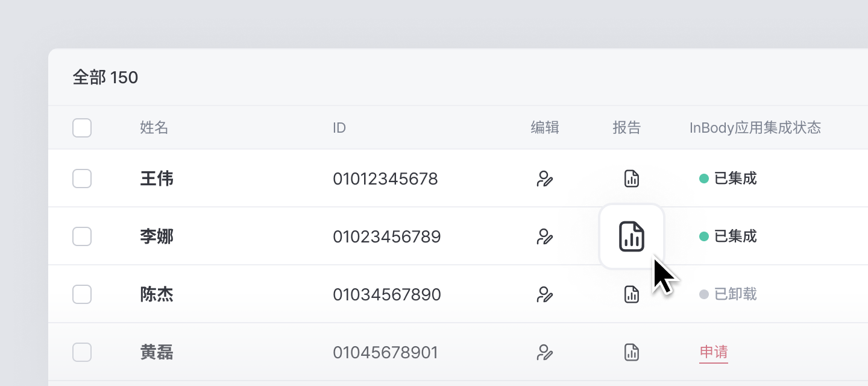Image resolution: width=868 pixels, height=386 pixels.
Task: Click the 姓名 column header
Action: coord(154,128)
